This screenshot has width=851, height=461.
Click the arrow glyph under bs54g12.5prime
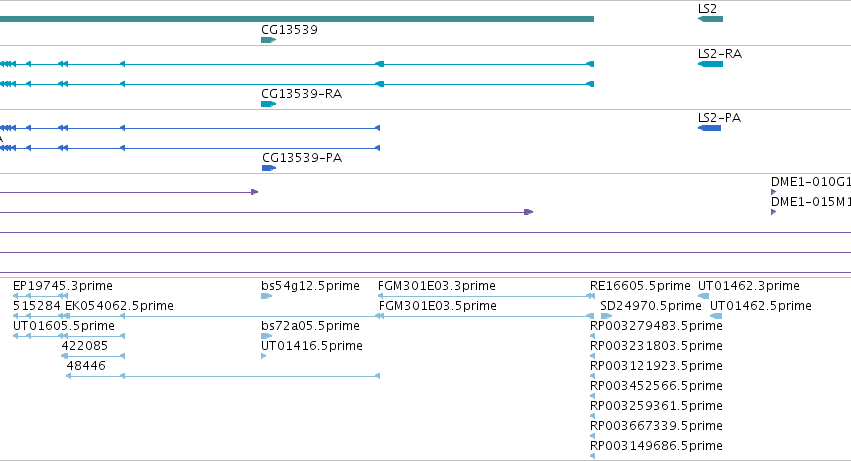[x=266, y=296]
